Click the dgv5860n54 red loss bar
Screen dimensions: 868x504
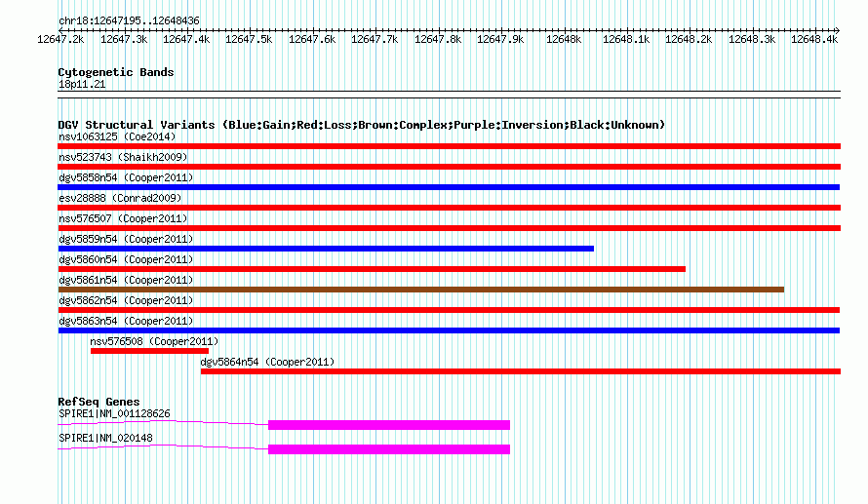372,269
